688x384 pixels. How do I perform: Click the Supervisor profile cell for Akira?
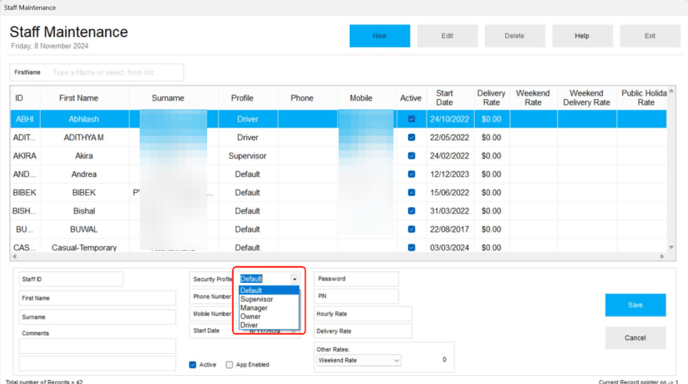click(247, 156)
